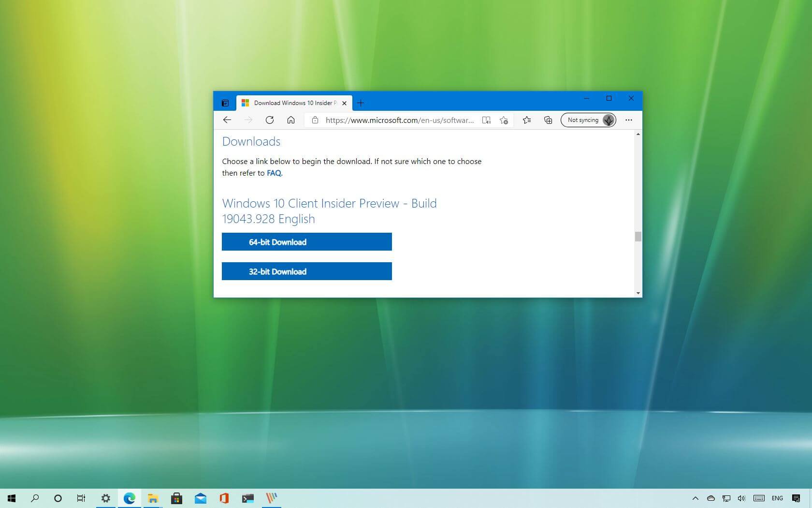Open the Favorites list
This screenshot has width=812, height=508.
527,120
